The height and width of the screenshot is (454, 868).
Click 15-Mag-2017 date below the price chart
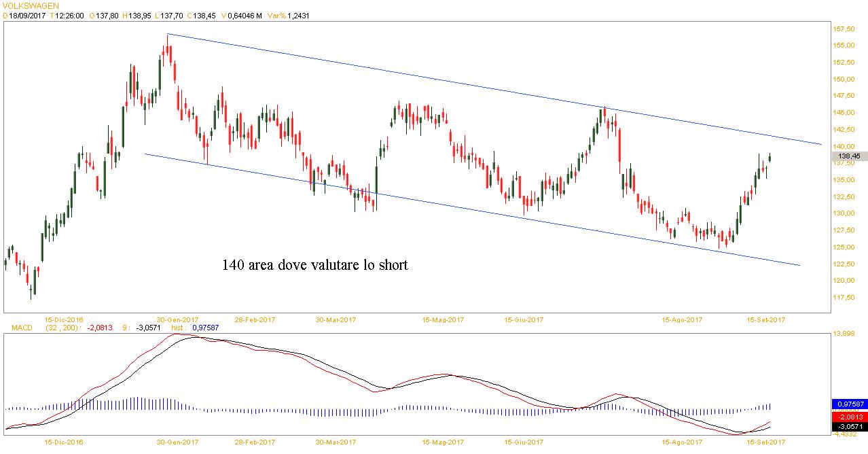[x=443, y=319]
